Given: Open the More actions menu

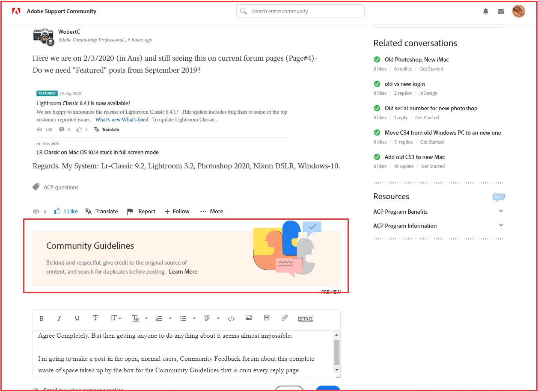Looking at the screenshot, I should 211,211.
